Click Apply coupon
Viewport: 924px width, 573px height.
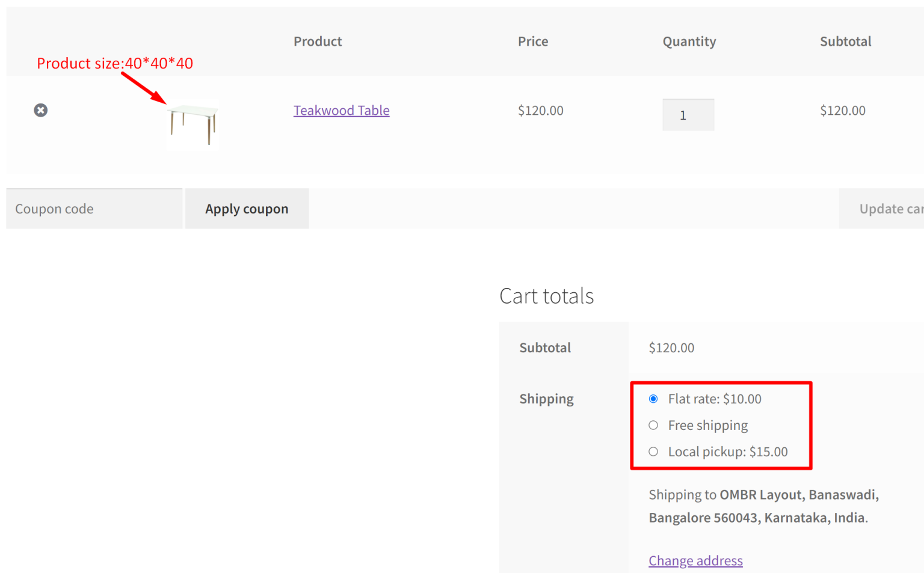point(247,209)
